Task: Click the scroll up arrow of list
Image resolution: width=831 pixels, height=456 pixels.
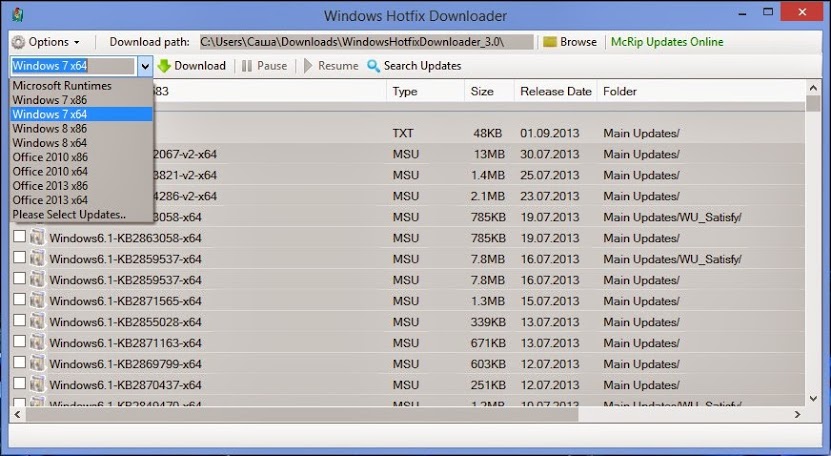Action: [x=813, y=87]
